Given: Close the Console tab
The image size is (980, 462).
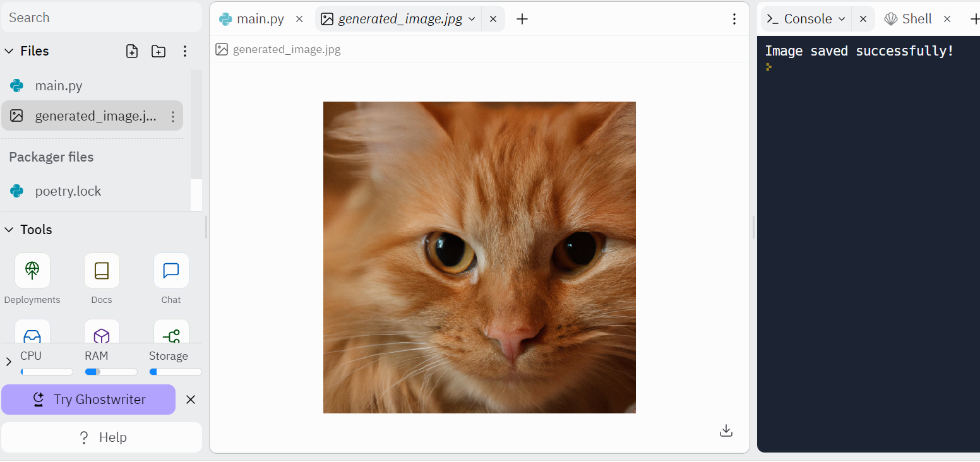Looking at the screenshot, I should [x=863, y=19].
